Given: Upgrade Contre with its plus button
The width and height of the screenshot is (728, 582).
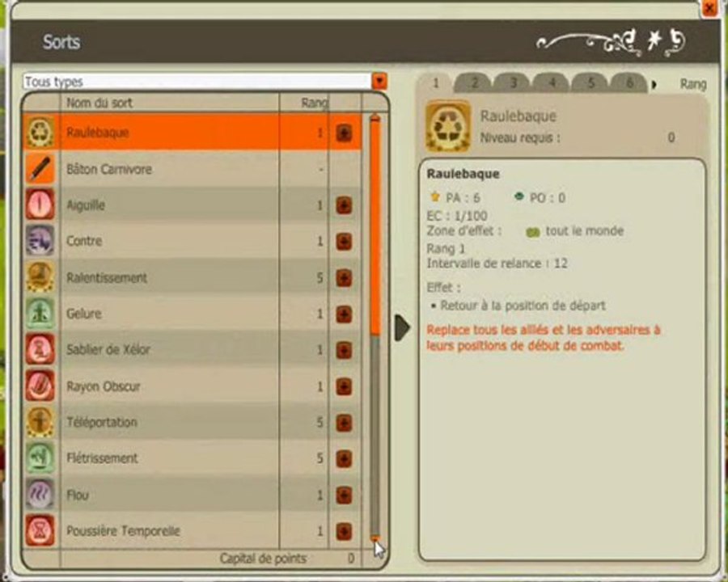Looking at the screenshot, I should (x=344, y=242).
